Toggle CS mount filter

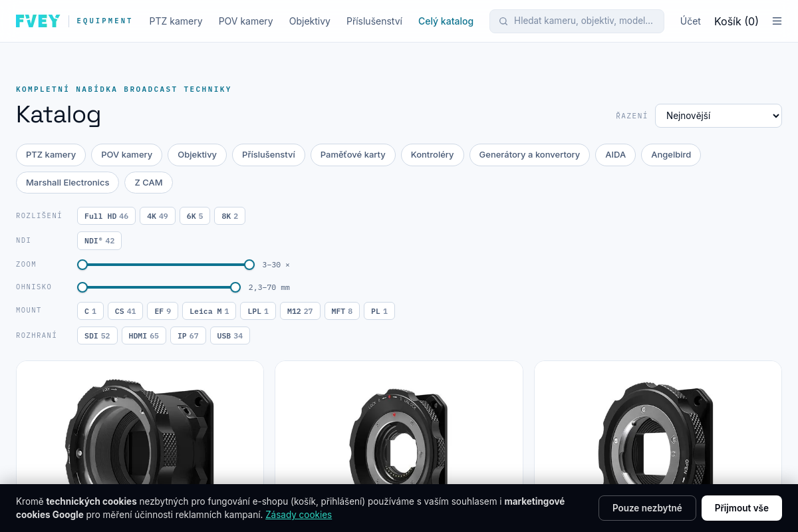click(125, 311)
